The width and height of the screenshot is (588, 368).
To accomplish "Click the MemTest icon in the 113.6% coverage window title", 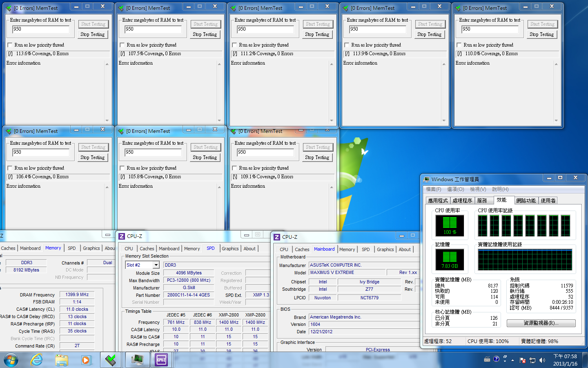I will (x=8, y=8).
